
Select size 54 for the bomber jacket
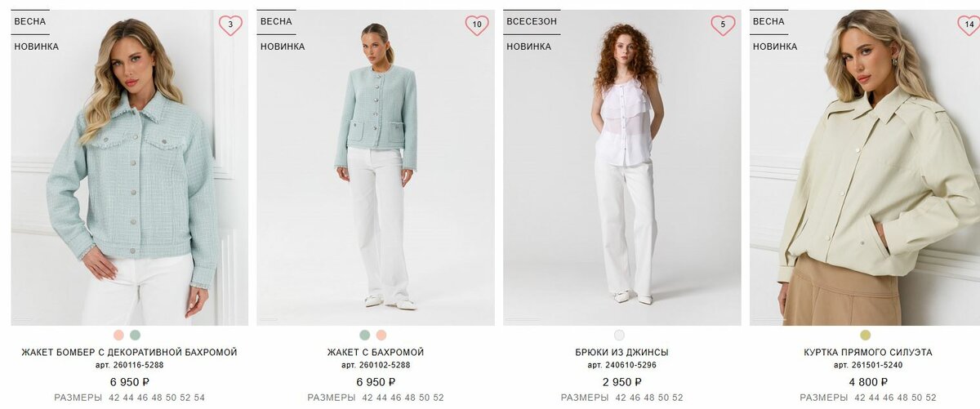tap(199, 398)
